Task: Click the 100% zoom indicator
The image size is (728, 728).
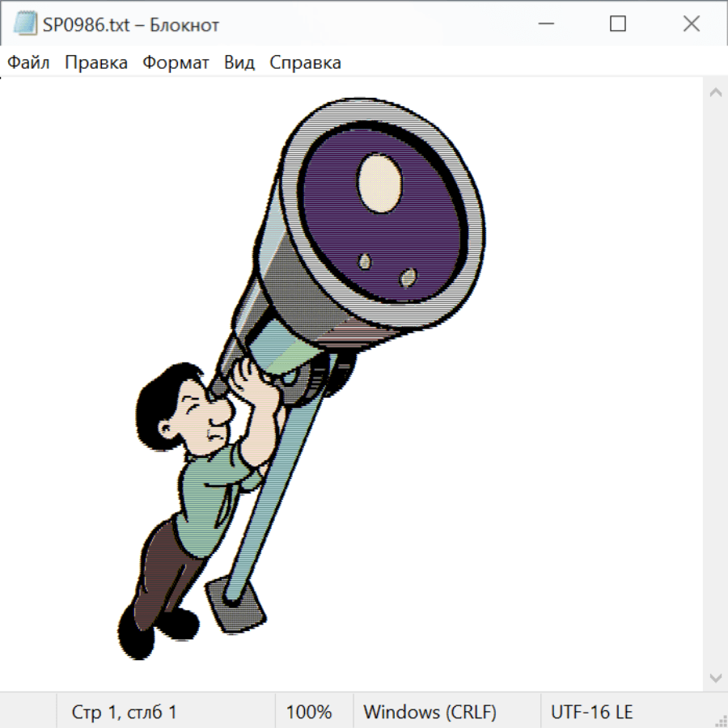Action: 309,713
